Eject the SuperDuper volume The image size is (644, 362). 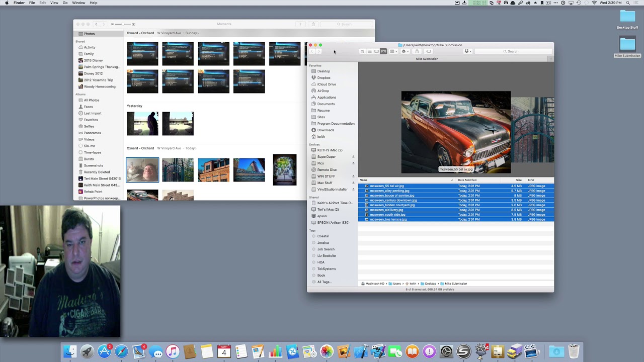353,157
